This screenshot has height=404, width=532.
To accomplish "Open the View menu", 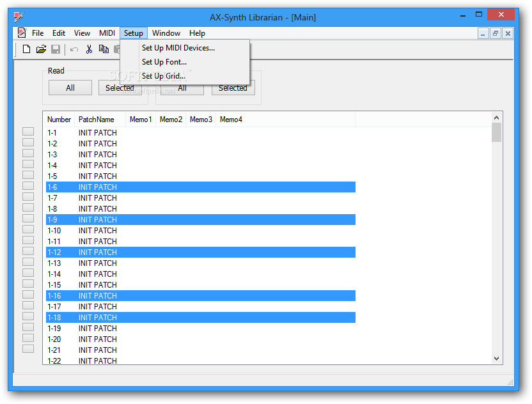I will tap(82, 33).
